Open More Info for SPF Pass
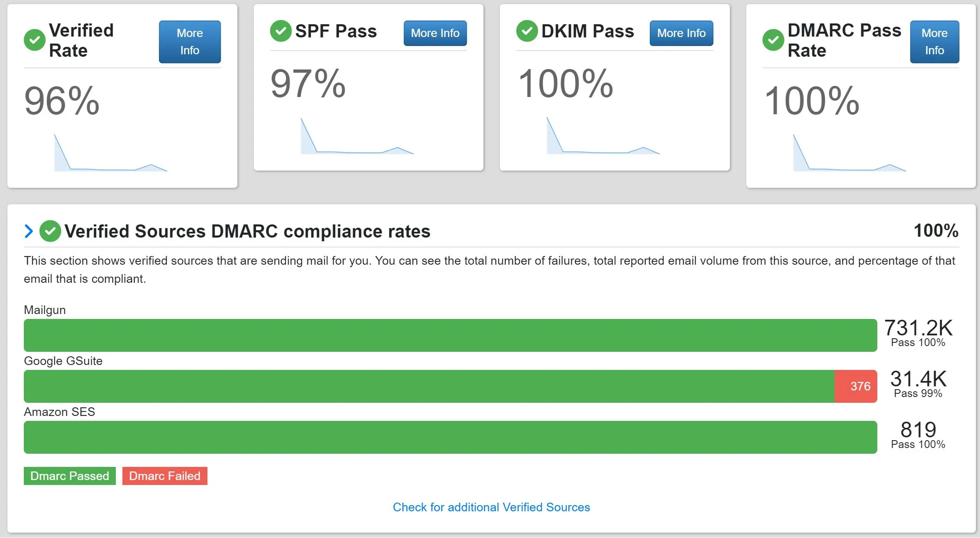 click(435, 33)
